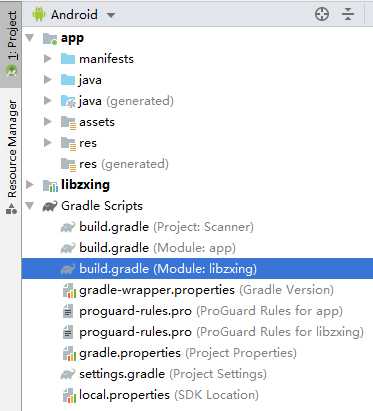Expand the libzxing module arrow
Viewport: 373px width, 411px height.
30,184
